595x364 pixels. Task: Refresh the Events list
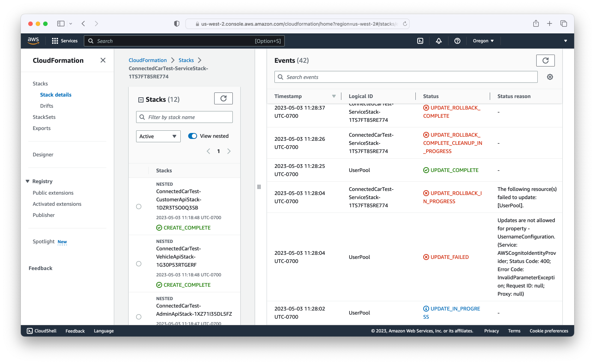click(546, 61)
